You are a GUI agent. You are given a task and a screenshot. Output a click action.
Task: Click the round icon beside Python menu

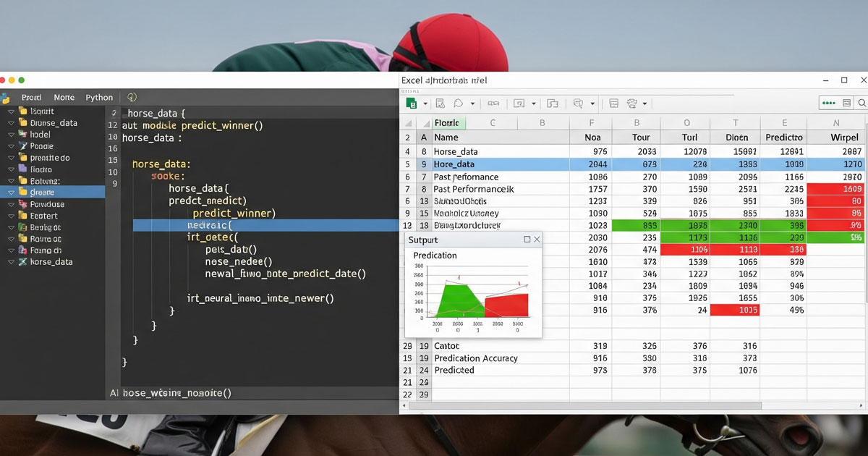click(132, 97)
